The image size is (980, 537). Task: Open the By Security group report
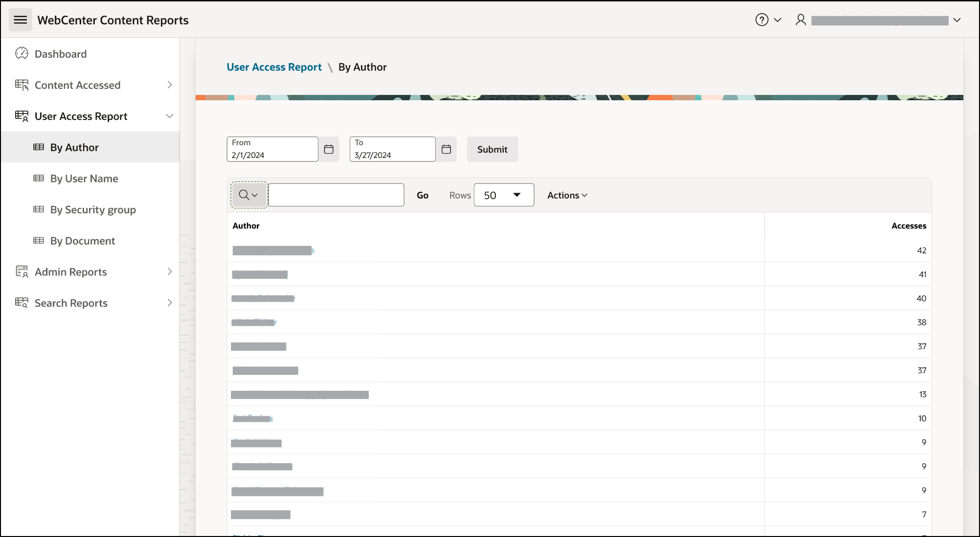(93, 209)
